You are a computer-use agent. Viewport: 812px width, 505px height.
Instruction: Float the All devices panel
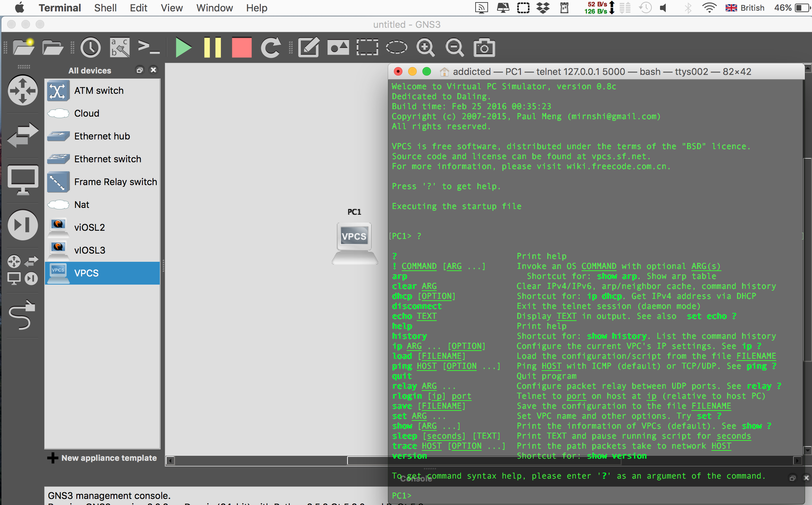click(140, 70)
